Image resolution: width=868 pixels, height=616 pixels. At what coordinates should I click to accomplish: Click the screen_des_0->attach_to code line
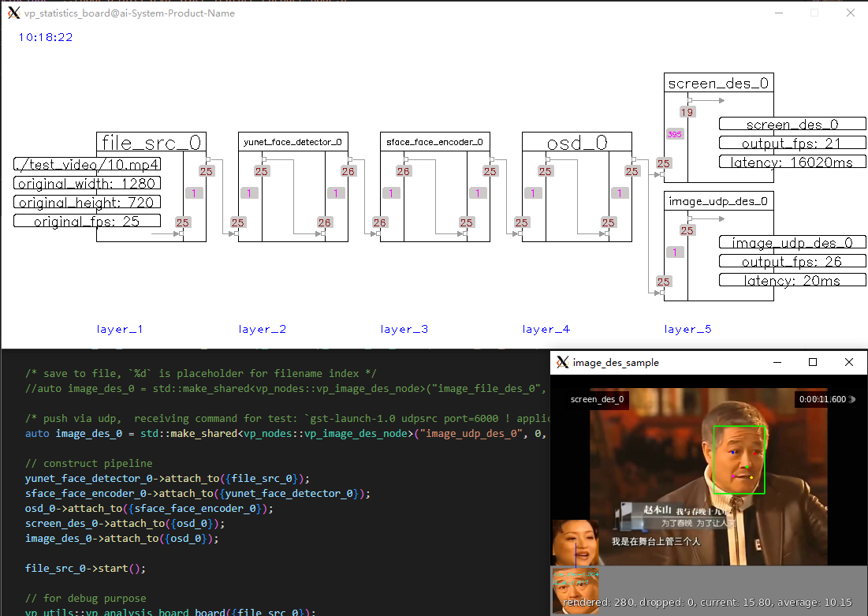click(125, 524)
